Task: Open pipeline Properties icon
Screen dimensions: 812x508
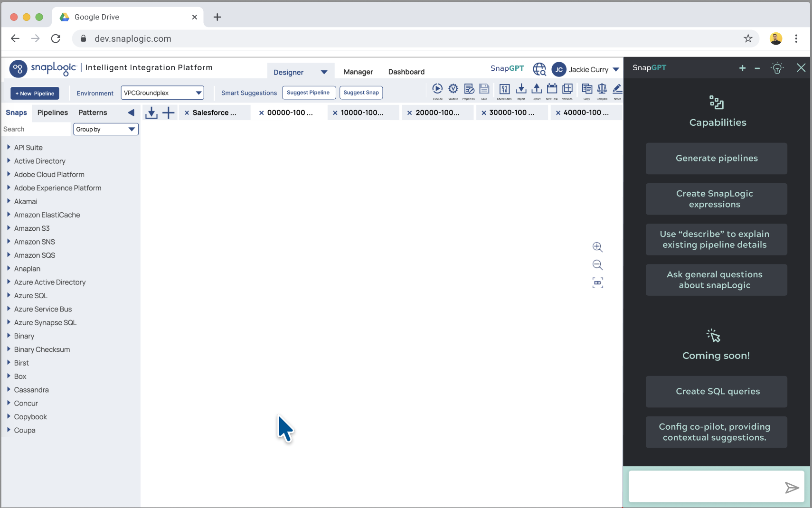Action: [x=469, y=89]
